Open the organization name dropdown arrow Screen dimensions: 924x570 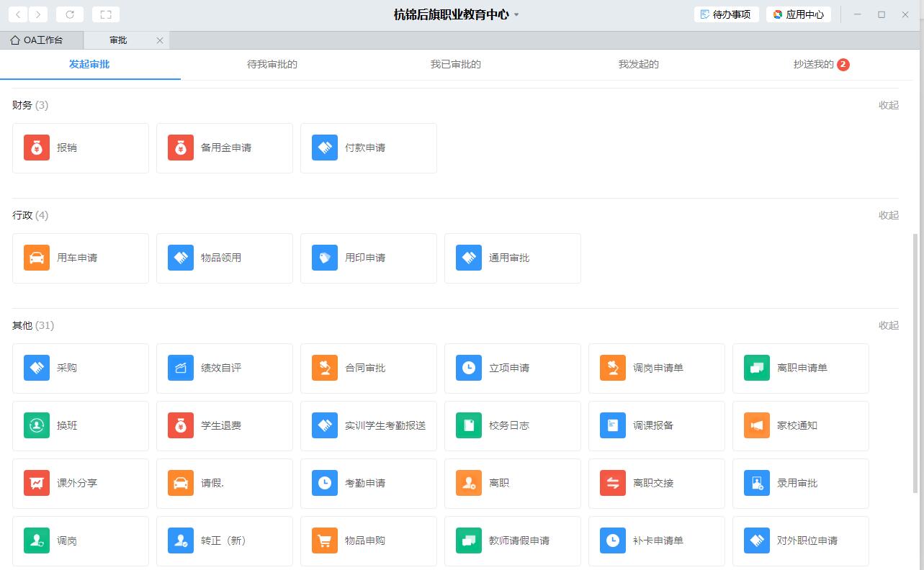[x=516, y=15]
